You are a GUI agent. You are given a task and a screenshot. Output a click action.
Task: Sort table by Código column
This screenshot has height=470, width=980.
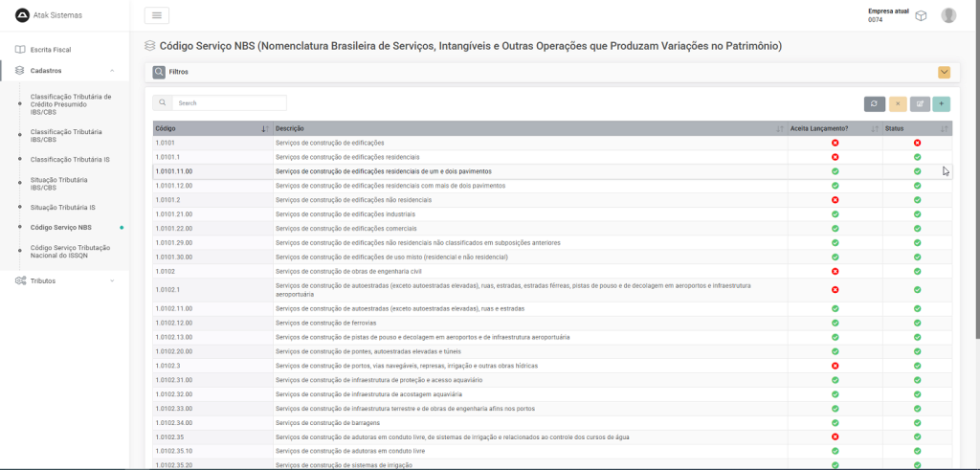264,128
